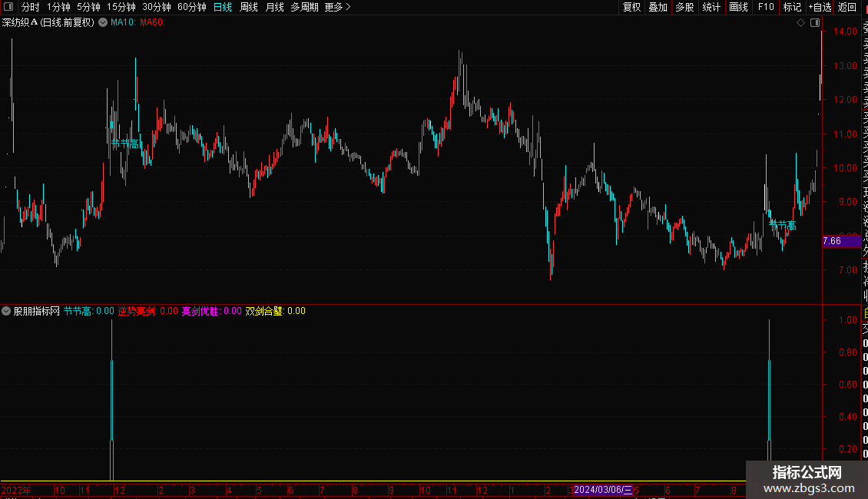Open the 统计 statistics tool
Screen dimensions: 868x499
point(711,7)
